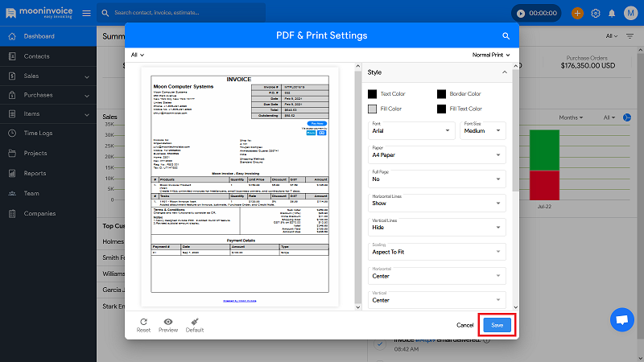Open the Scaling Aspect To Fit dropdown
This screenshot has height=362, width=644.
pyautogui.click(x=436, y=252)
